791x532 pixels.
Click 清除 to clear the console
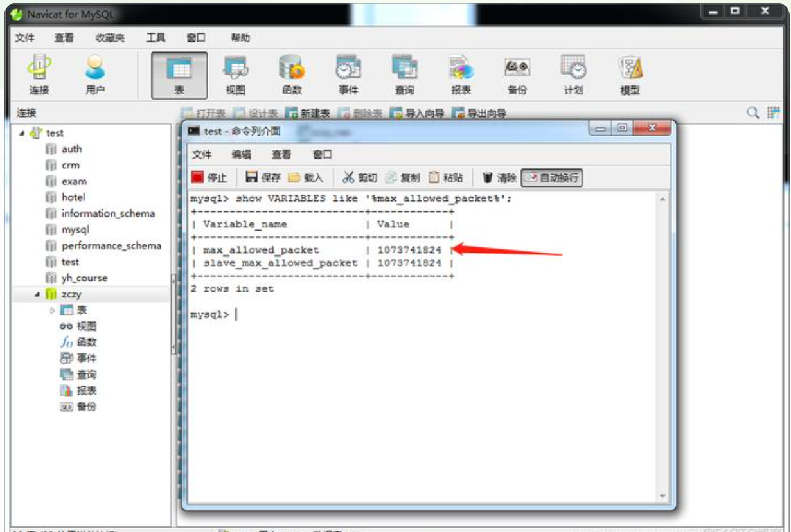tap(499, 178)
